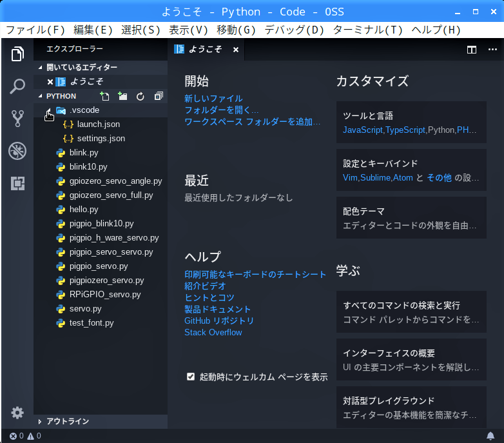The image size is (504, 443).
Task: Click the Atom keybindings link
Action: coord(403,177)
